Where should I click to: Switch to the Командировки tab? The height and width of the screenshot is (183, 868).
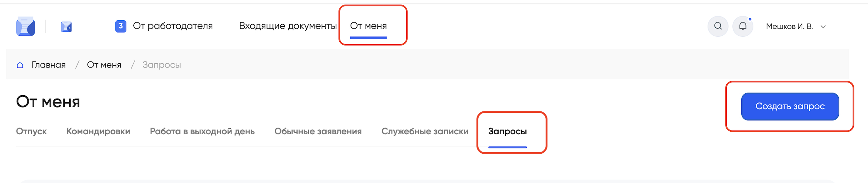tap(98, 131)
